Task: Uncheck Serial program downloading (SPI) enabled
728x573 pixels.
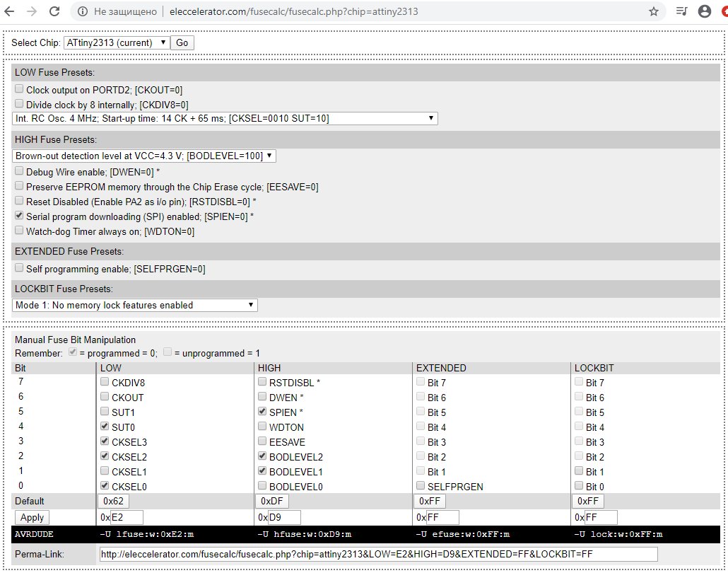Action: coord(19,215)
